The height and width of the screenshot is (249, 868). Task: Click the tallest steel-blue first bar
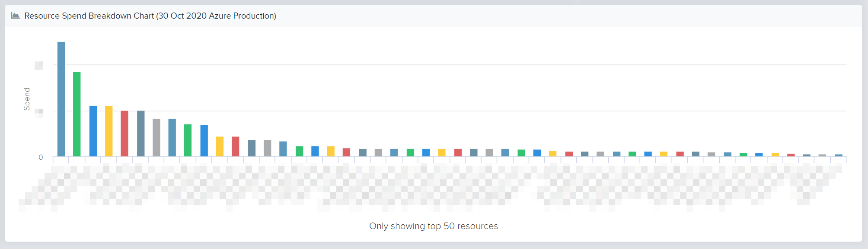pyautogui.click(x=61, y=99)
